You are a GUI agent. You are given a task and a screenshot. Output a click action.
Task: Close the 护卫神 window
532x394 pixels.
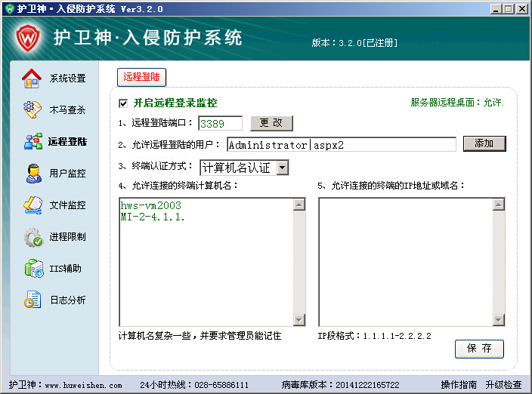(522, 9)
